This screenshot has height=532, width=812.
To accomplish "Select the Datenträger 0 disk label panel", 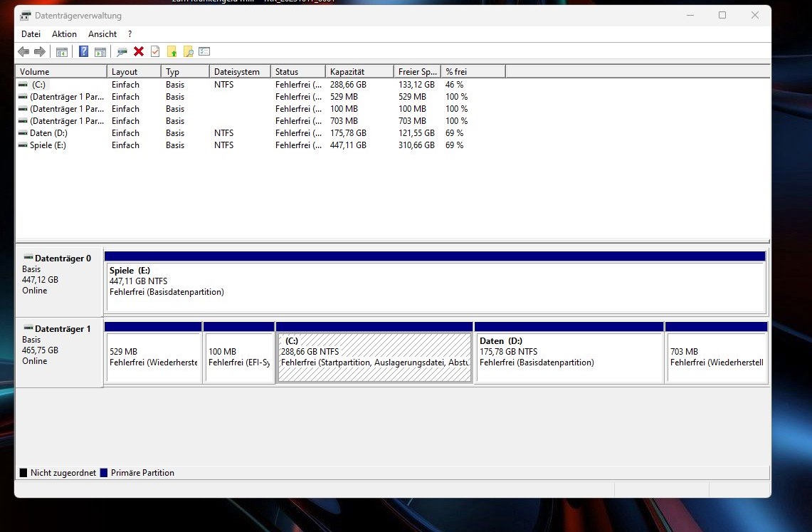I will [x=60, y=282].
